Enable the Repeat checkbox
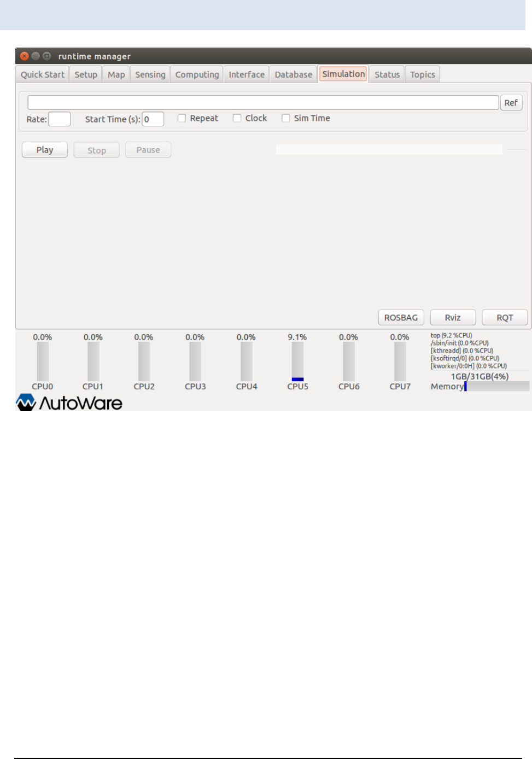Image resolution: width=532 pixels, height=759 pixels. click(182, 118)
